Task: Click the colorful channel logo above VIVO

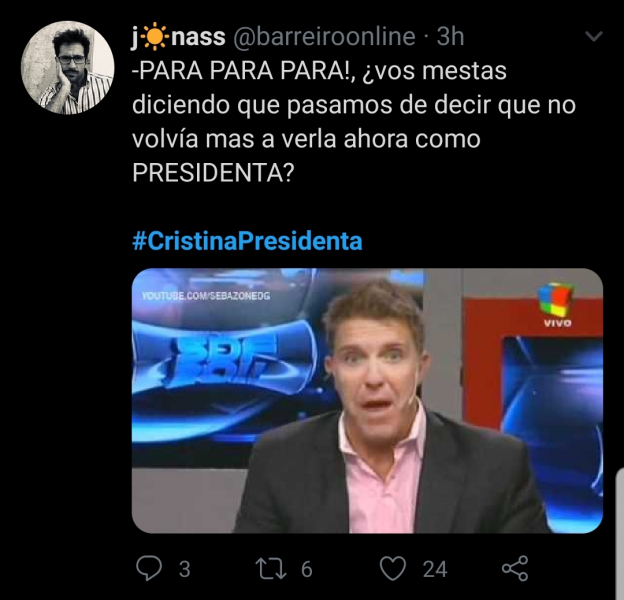Action: coord(555,300)
